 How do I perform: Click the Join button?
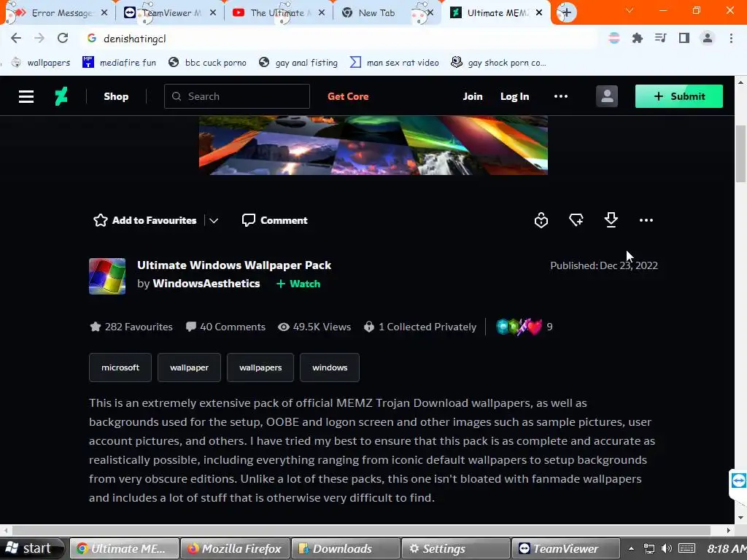coord(473,96)
